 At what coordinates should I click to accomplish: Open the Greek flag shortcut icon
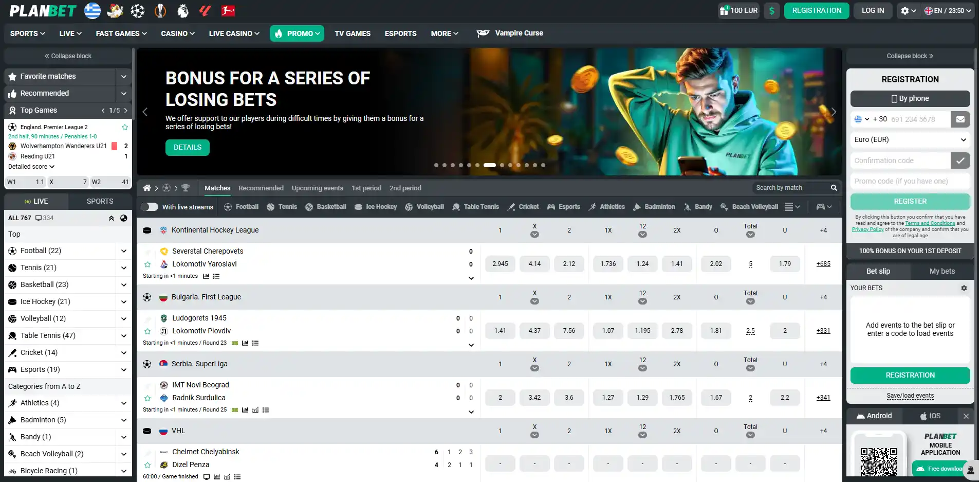pos(93,10)
